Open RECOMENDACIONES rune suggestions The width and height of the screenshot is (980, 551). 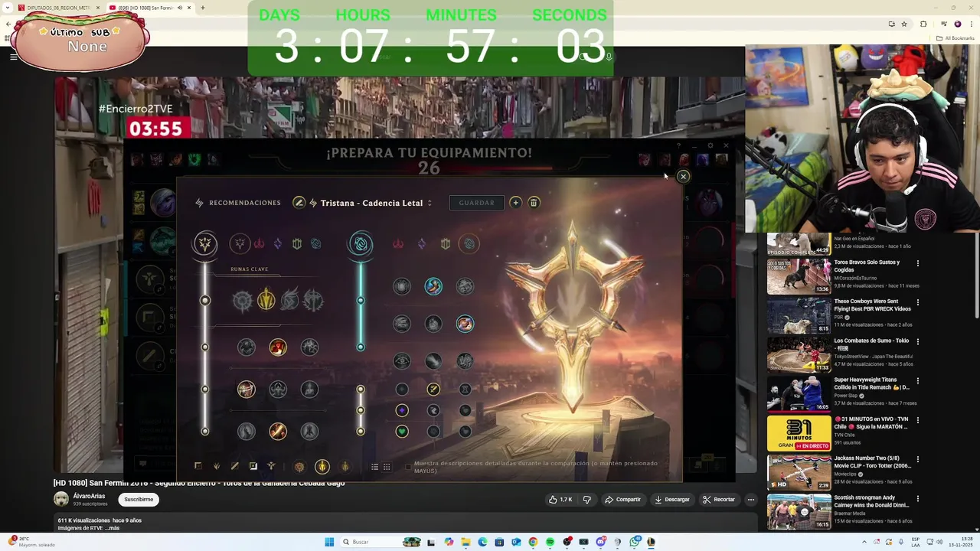[238, 203]
